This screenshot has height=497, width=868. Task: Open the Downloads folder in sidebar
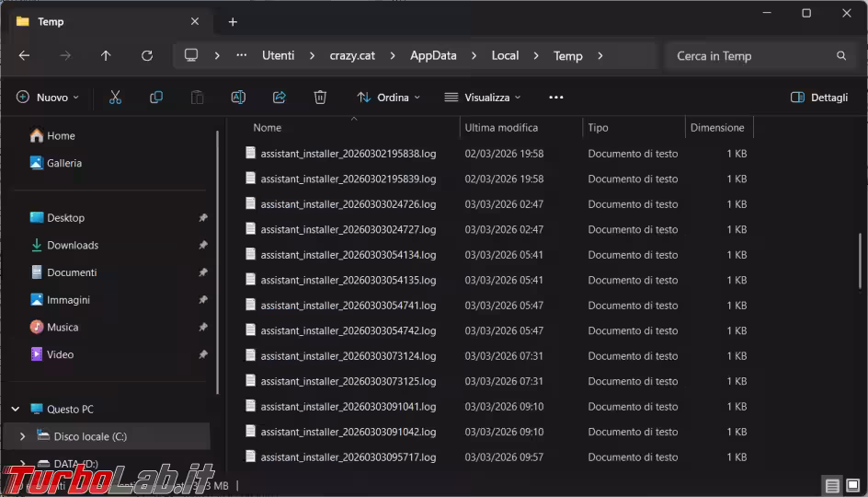point(73,245)
